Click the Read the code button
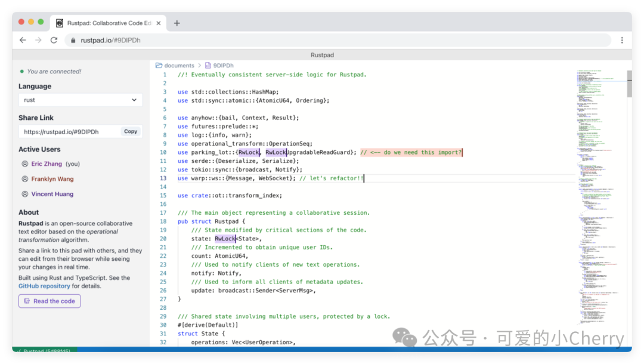Viewport: 644px width, 364px height. (49, 301)
